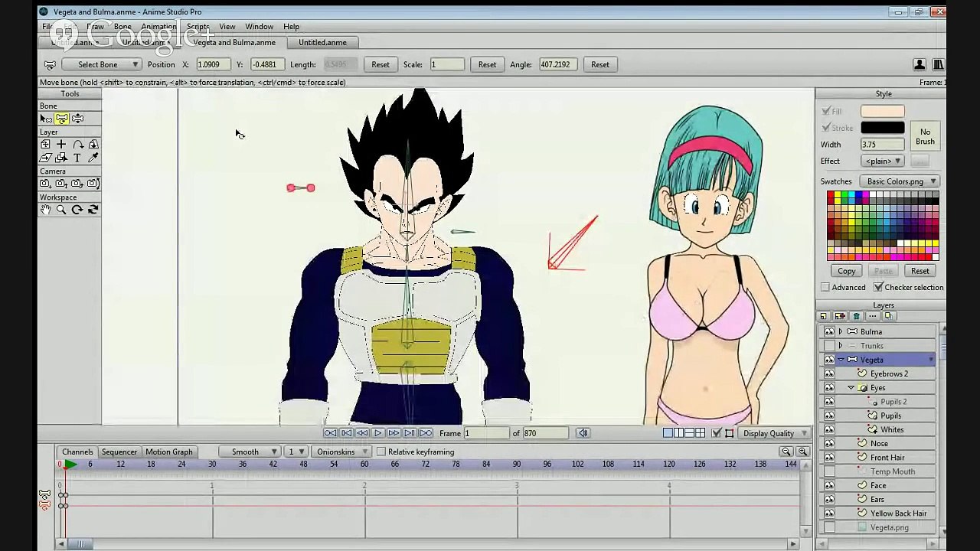This screenshot has width=980, height=551.
Task: Open the Help menu
Action: pyautogui.click(x=292, y=27)
